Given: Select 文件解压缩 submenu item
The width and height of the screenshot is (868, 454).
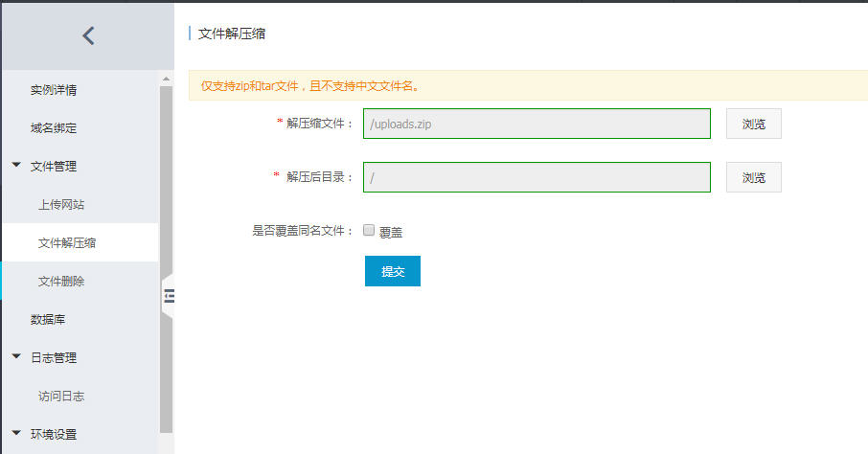Looking at the screenshot, I should click(67, 242).
